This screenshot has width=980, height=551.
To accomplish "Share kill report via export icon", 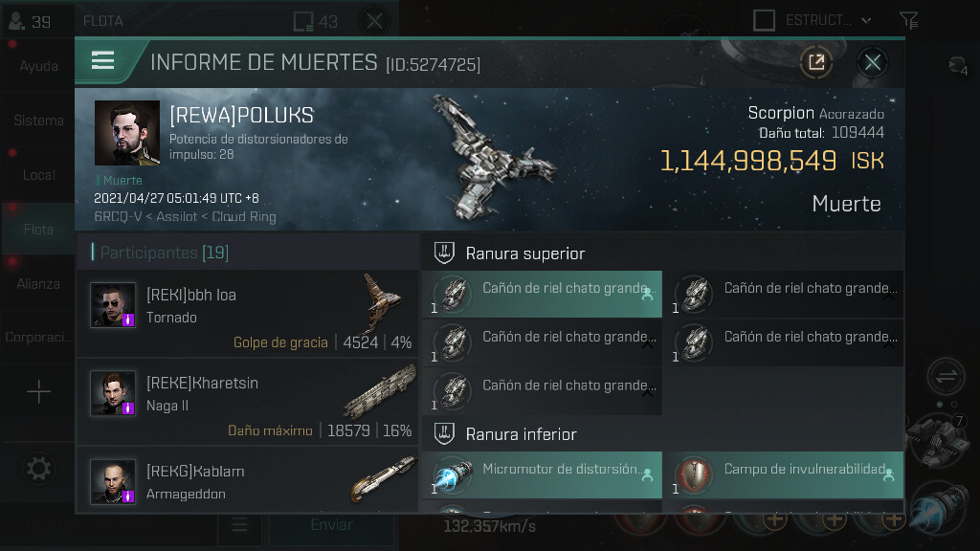I will 816,62.
